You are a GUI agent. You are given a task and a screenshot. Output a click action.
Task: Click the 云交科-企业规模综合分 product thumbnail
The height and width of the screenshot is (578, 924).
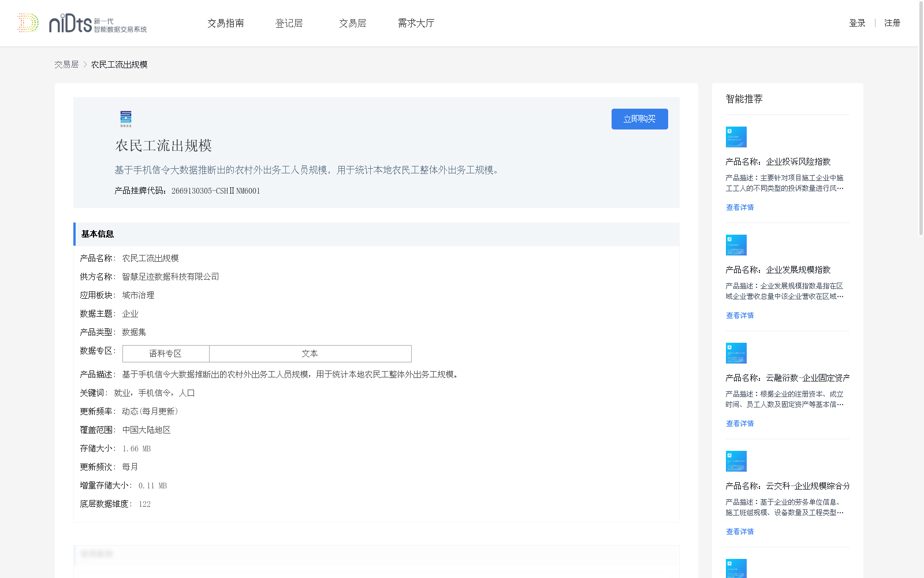point(736,461)
